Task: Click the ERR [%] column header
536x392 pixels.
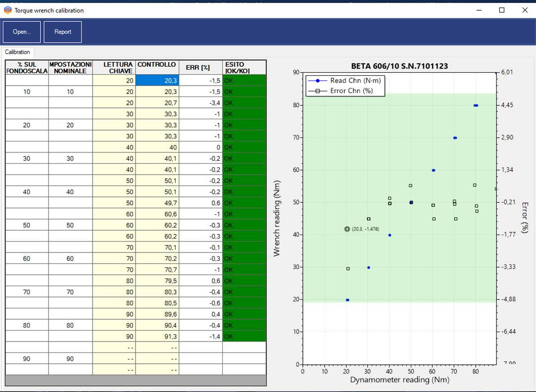Action: coord(200,67)
